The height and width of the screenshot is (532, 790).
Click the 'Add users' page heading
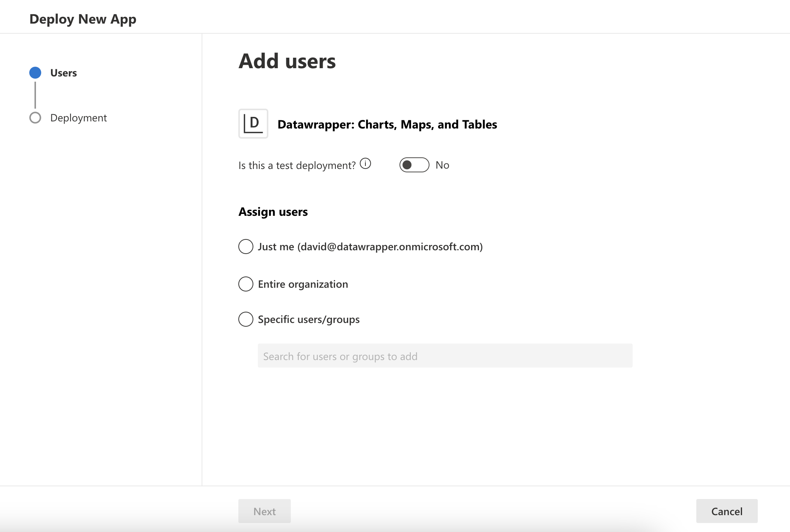coord(287,61)
